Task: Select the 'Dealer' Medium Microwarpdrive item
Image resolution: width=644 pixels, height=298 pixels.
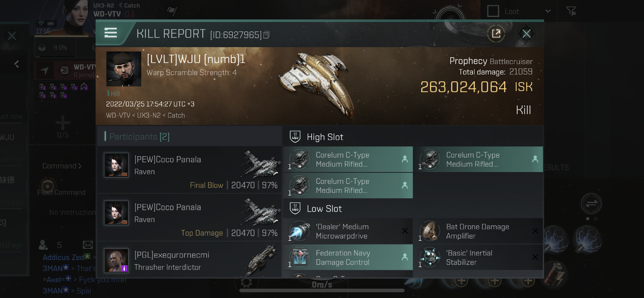Action: pos(348,231)
